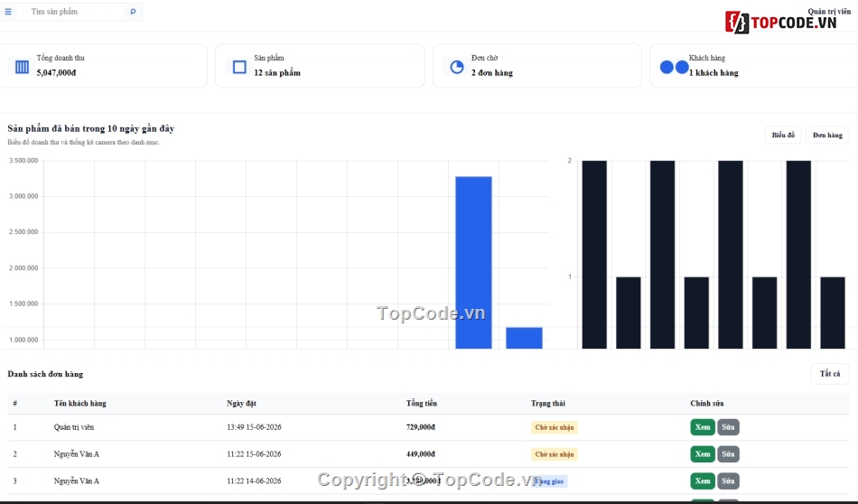Open the hamburger menu icon
This screenshot has height=504, width=858.
pos(8,12)
